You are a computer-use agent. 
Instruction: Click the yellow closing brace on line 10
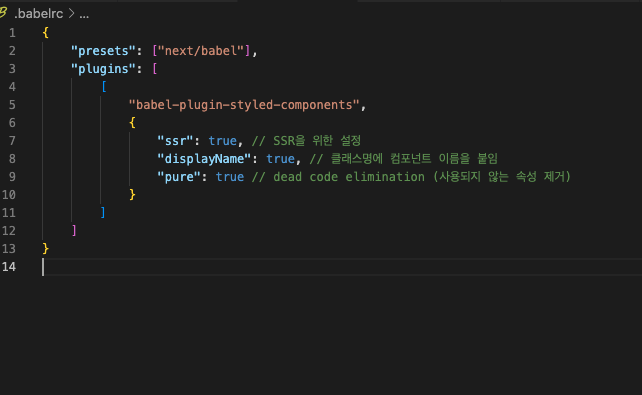(x=132, y=195)
